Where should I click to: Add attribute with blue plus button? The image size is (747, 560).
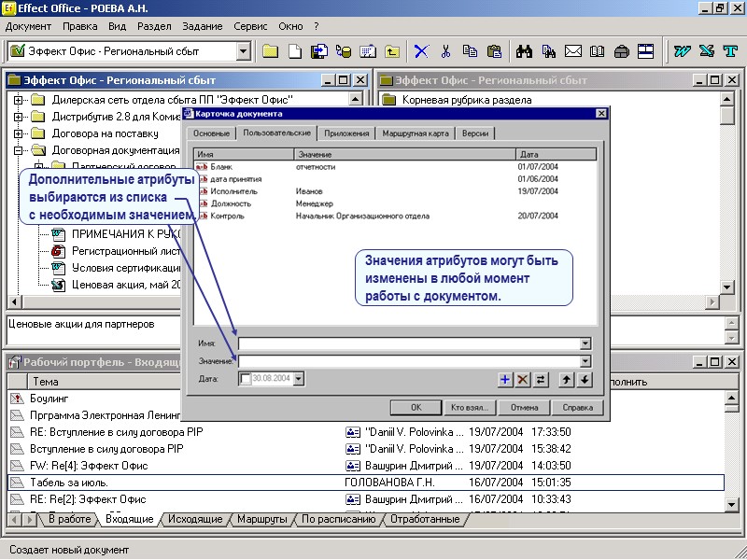pyautogui.click(x=505, y=380)
